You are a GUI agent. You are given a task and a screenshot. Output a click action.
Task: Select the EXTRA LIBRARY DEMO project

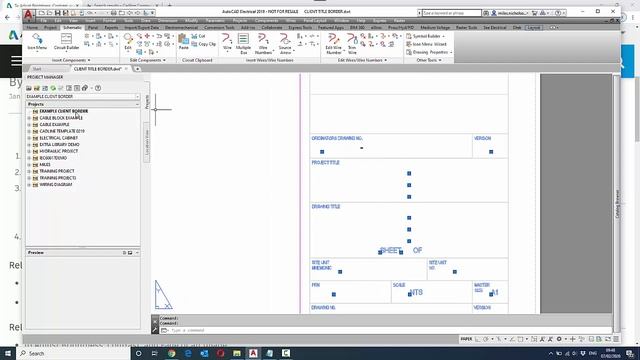pos(59,144)
